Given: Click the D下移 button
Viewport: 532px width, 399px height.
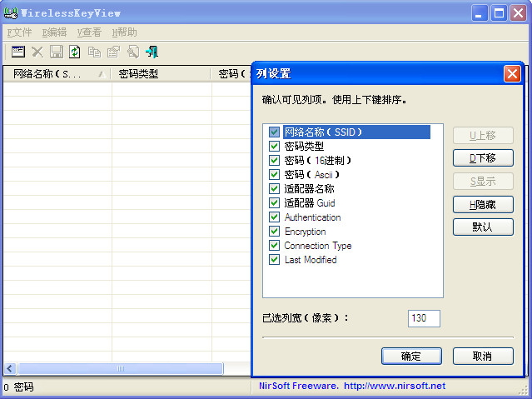Looking at the screenshot, I should click(483, 158).
